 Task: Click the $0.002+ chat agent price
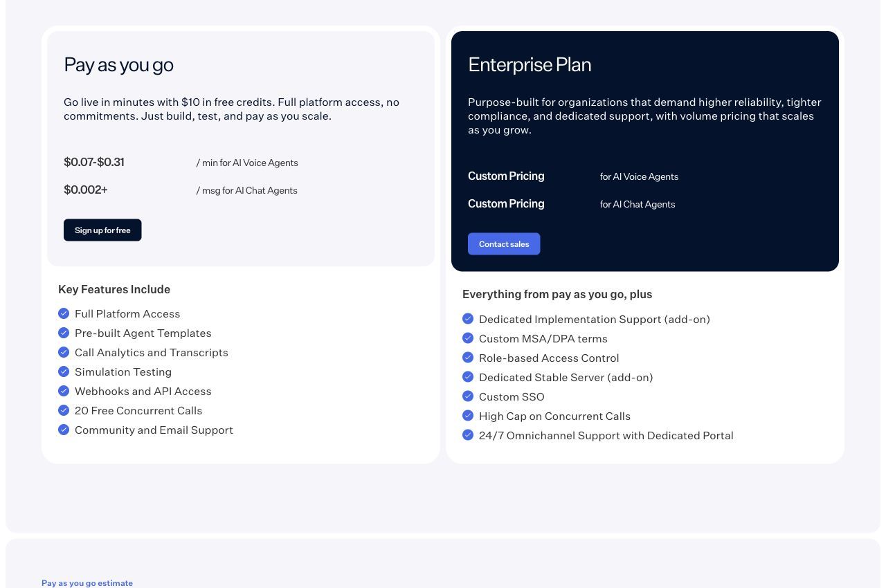click(86, 190)
